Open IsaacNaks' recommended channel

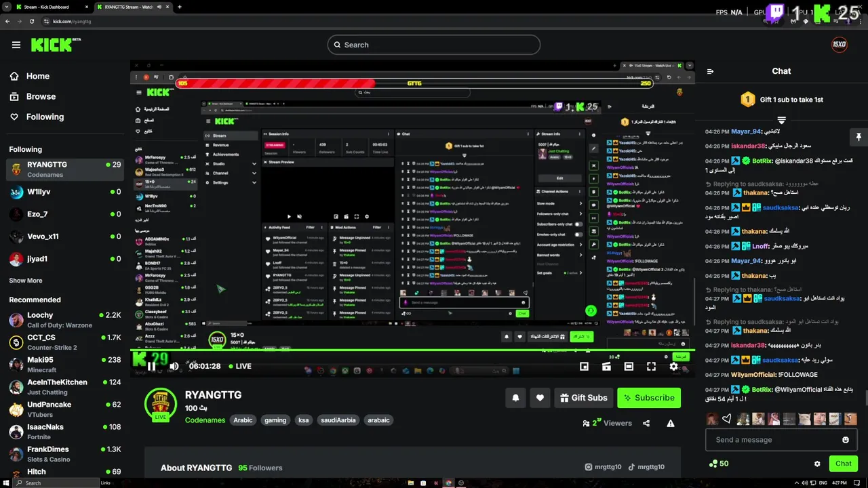point(65,432)
